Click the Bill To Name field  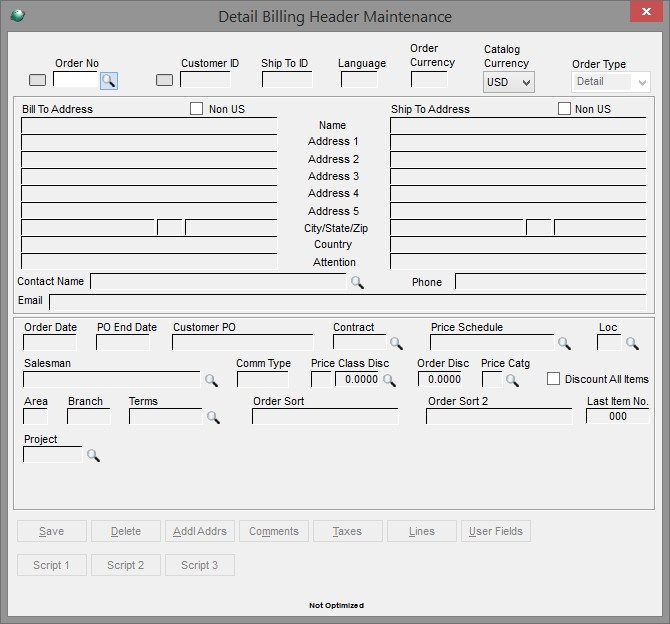(149, 125)
